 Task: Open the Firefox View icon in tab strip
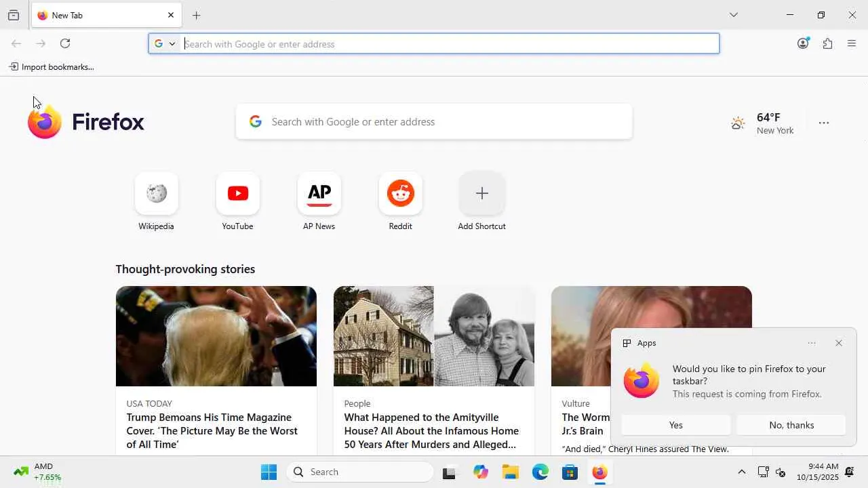14,15
